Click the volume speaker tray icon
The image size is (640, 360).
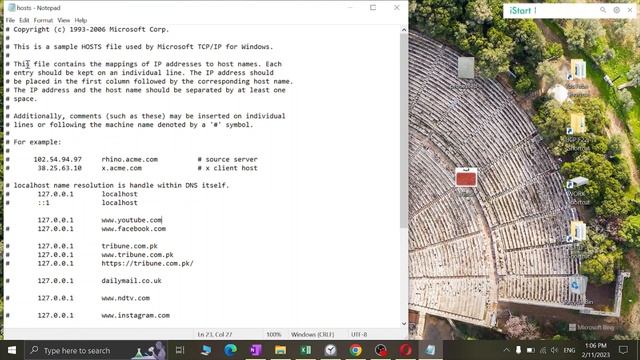pyautogui.click(x=554, y=350)
